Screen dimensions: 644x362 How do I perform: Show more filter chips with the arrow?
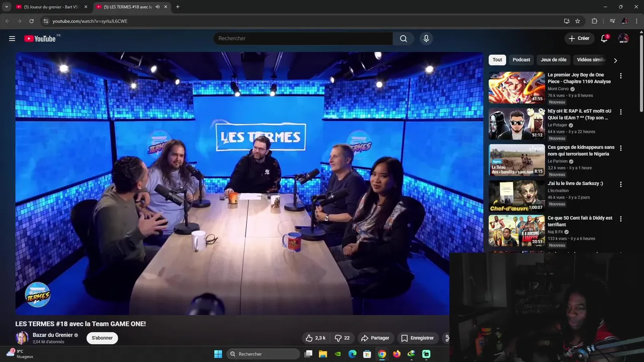[x=615, y=60]
